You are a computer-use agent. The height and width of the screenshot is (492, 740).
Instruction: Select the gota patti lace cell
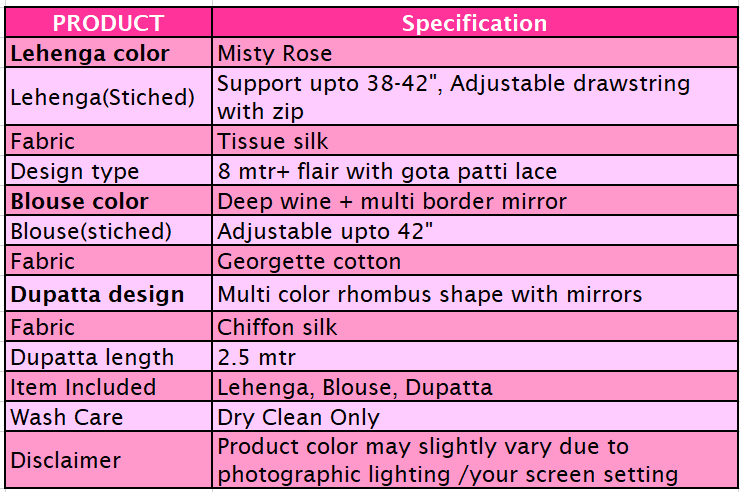pos(475,170)
